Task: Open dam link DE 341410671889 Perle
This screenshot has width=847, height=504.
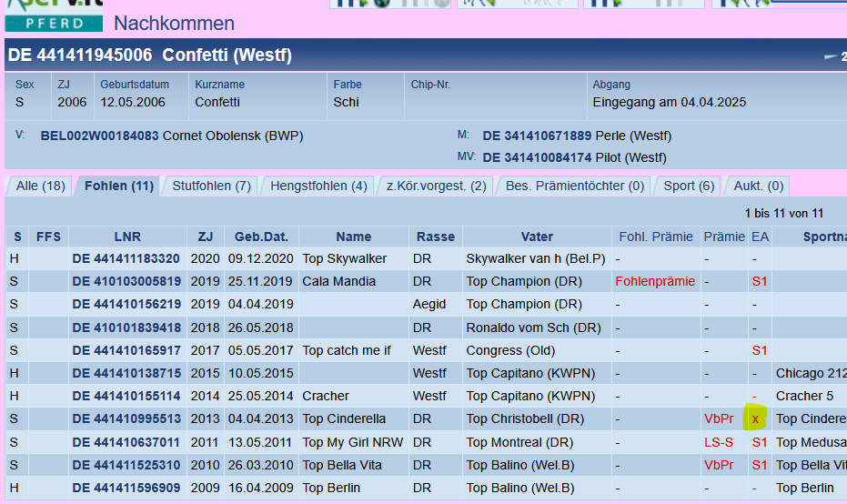Action: pyautogui.click(x=537, y=136)
